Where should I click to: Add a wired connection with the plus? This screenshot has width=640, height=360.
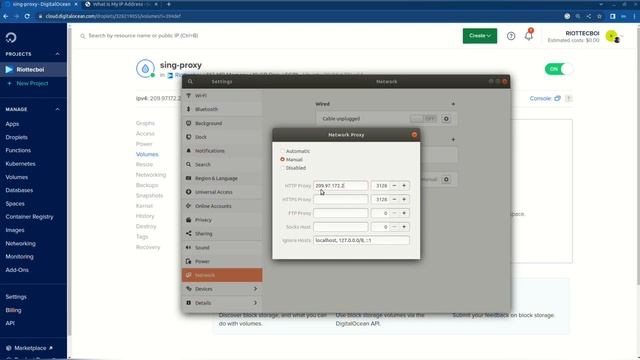[453, 104]
